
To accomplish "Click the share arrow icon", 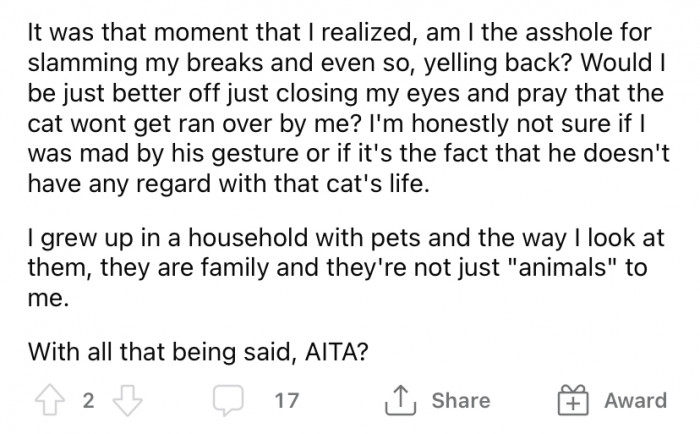I will click(400, 401).
